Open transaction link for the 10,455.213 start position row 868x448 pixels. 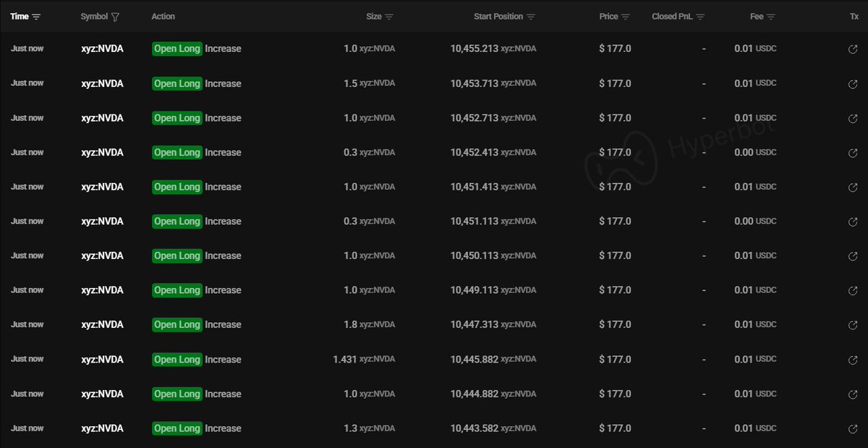click(853, 49)
